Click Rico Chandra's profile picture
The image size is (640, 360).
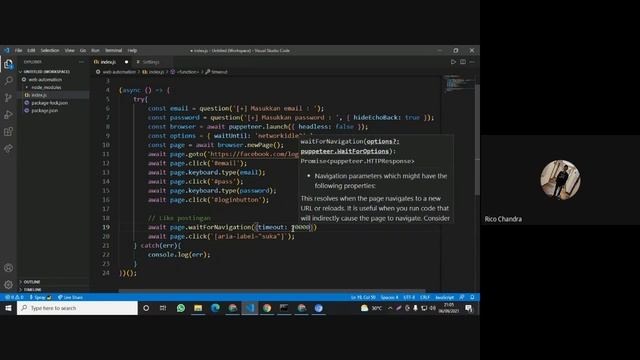(560, 180)
